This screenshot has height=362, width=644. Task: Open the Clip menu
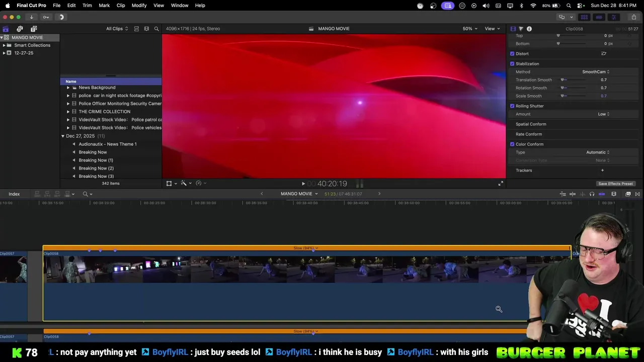pos(121,6)
